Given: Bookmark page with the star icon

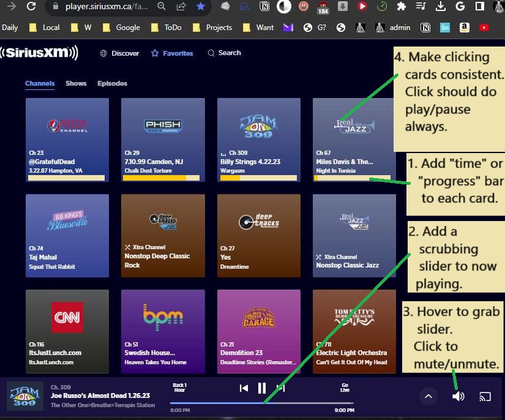Looking at the screenshot, I should point(201,7).
